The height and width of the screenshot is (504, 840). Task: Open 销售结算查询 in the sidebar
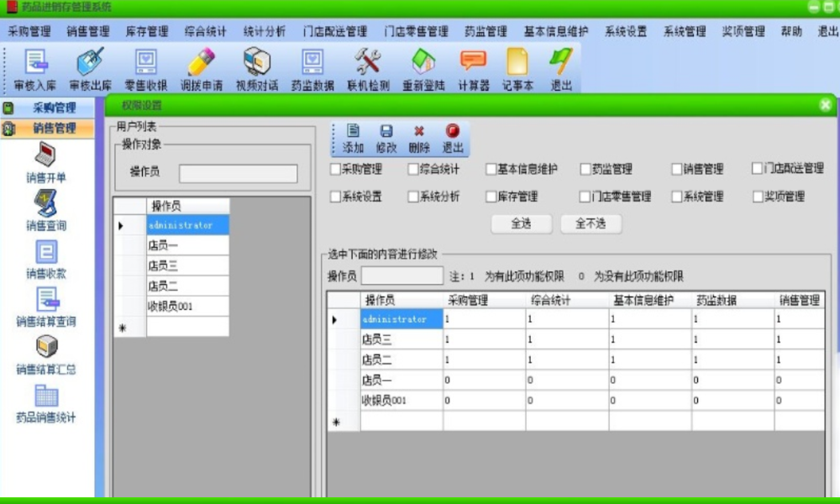46,307
